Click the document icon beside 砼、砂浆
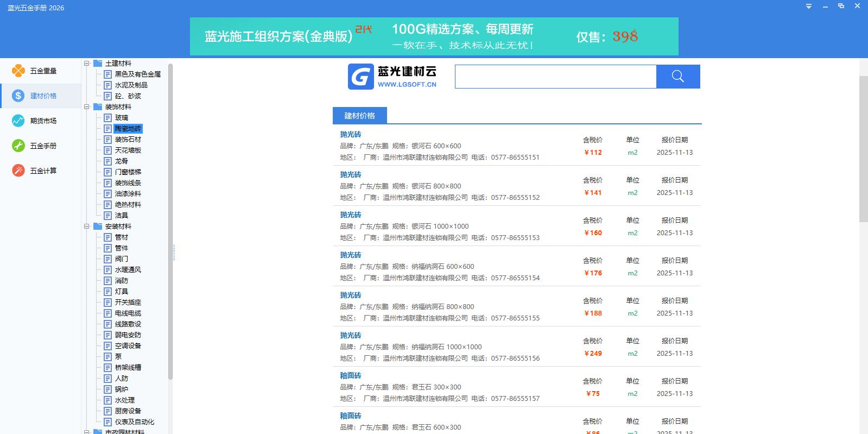 coord(107,96)
